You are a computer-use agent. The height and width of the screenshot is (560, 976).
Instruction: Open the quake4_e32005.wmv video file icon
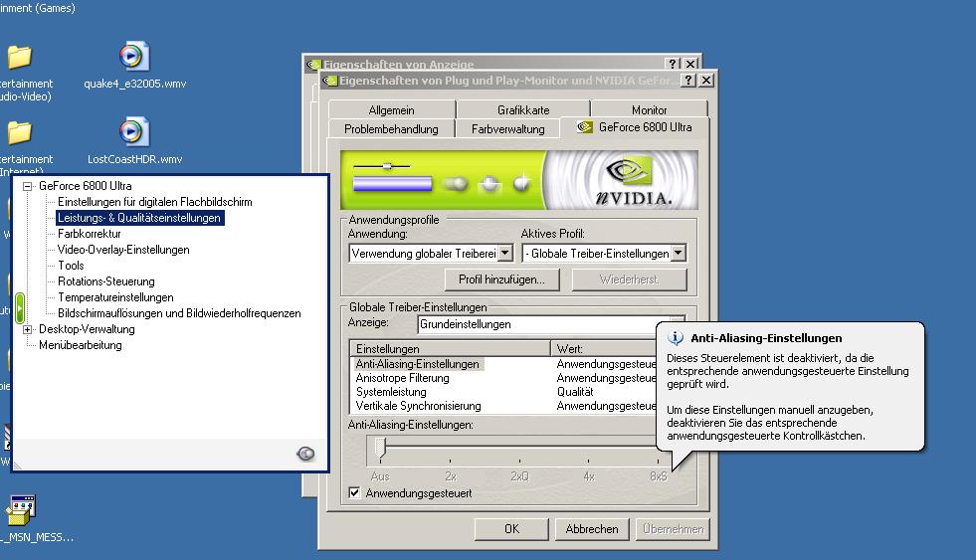[x=134, y=57]
